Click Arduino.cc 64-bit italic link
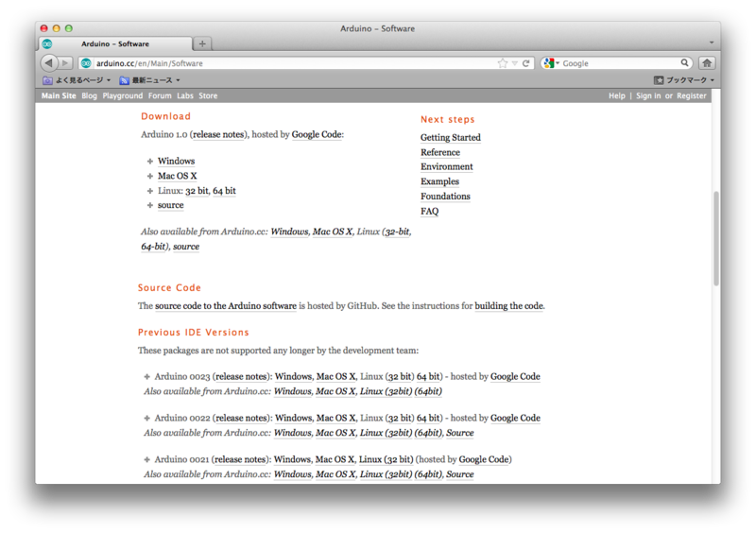Screen dimensions: 756x533 coord(153,247)
